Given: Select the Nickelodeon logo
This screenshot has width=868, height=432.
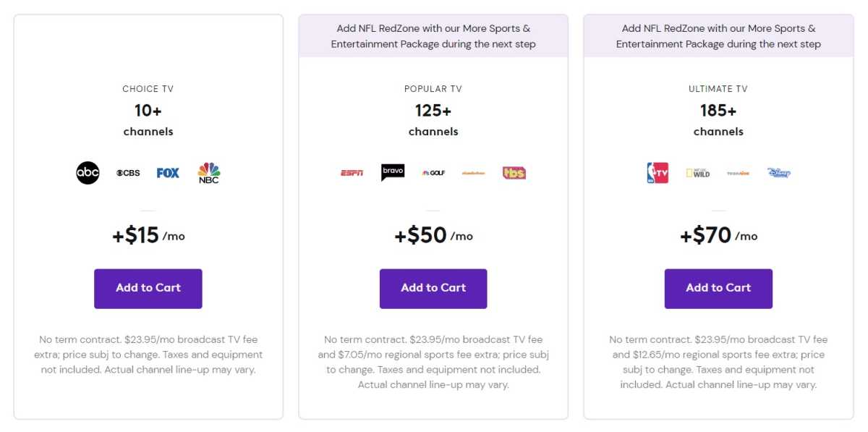Looking at the screenshot, I should point(473,172).
